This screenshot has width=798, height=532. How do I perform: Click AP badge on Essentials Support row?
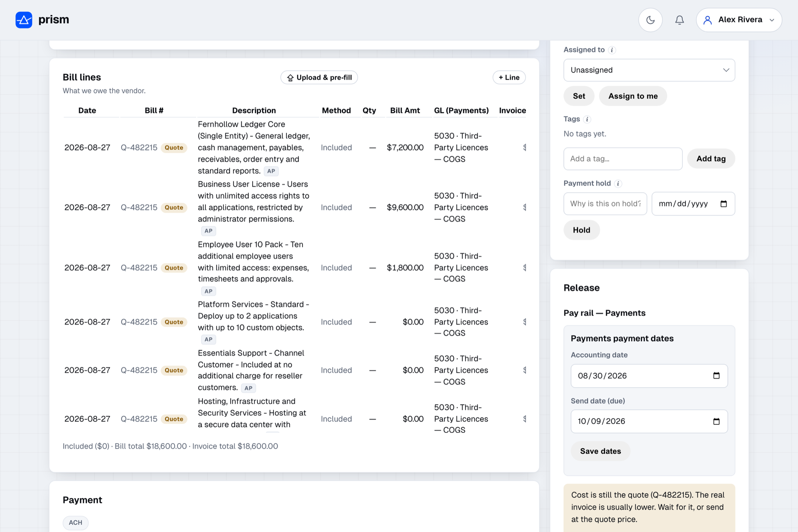pyautogui.click(x=248, y=388)
